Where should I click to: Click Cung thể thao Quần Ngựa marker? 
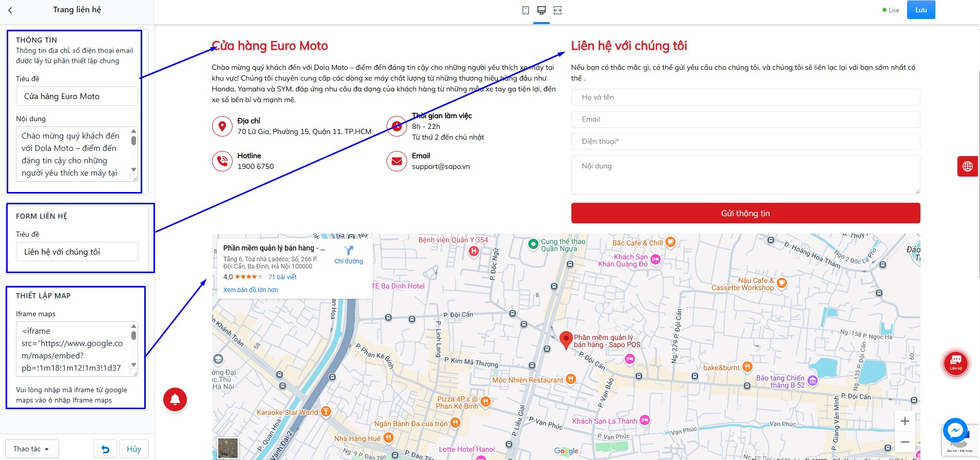[x=533, y=244]
